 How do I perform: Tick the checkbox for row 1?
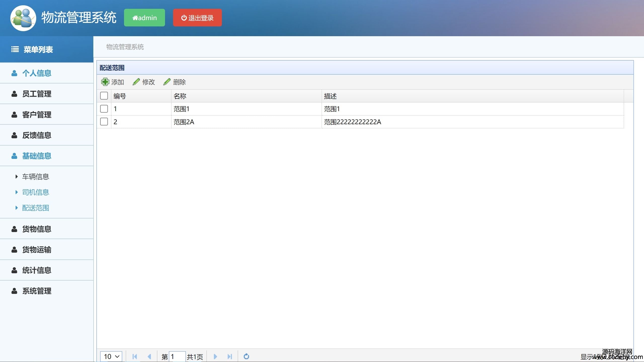(104, 109)
